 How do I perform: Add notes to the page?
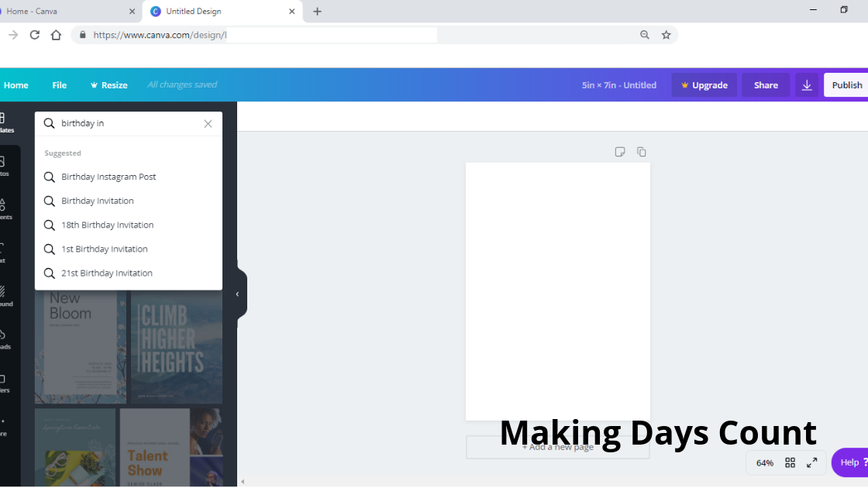pyautogui.click(x=619, y=152)
